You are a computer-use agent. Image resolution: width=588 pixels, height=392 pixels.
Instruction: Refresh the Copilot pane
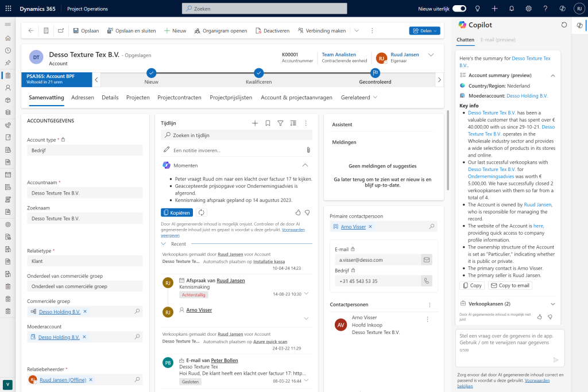pos(564,25)
